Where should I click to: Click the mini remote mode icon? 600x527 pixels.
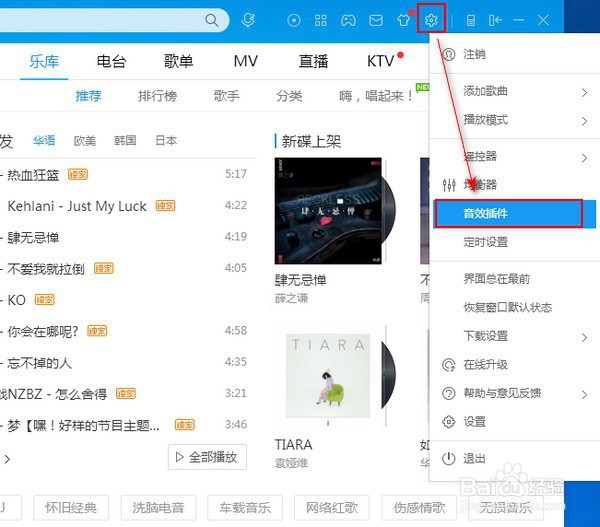[x=471, y=20]
